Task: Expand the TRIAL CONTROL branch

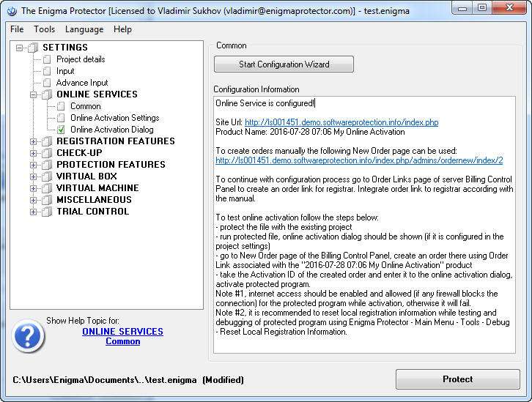Action: click(33, 212)
